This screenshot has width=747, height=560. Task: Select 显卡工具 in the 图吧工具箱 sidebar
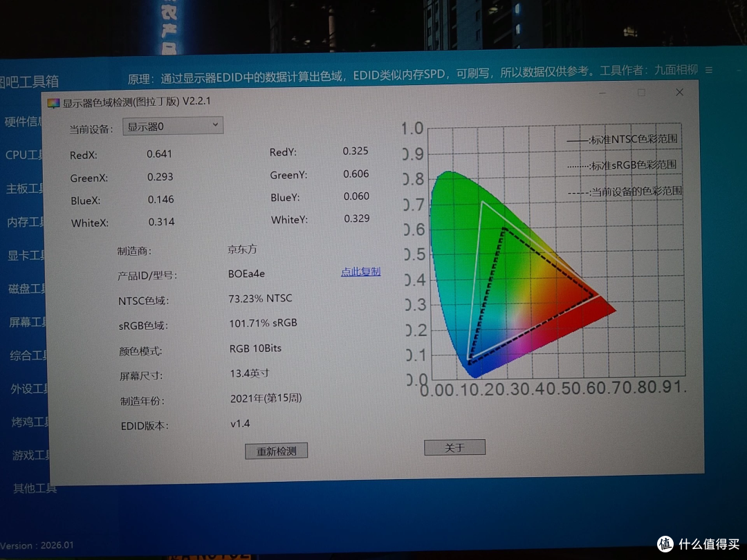pyautogui.click(x=27, y=255)
